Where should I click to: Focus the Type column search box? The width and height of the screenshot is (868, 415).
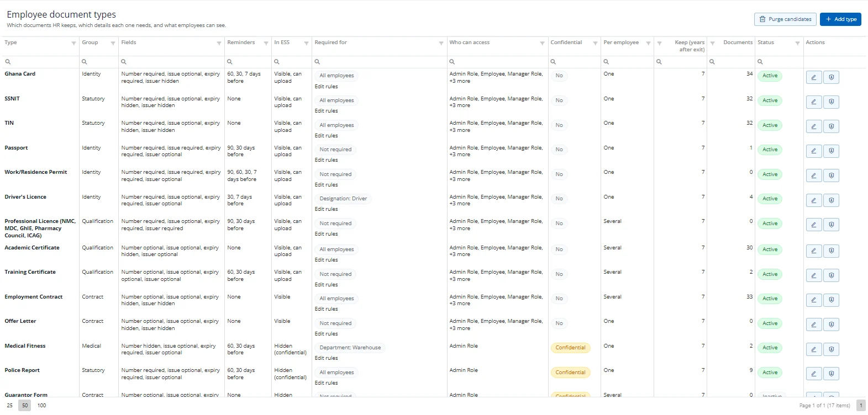pyautogui.click(x=41, y=62)
